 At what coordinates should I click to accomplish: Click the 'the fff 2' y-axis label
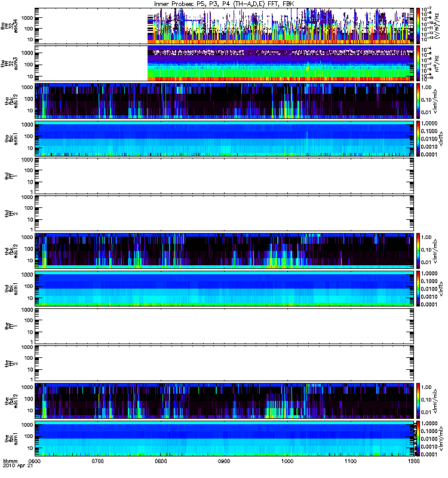11,363
